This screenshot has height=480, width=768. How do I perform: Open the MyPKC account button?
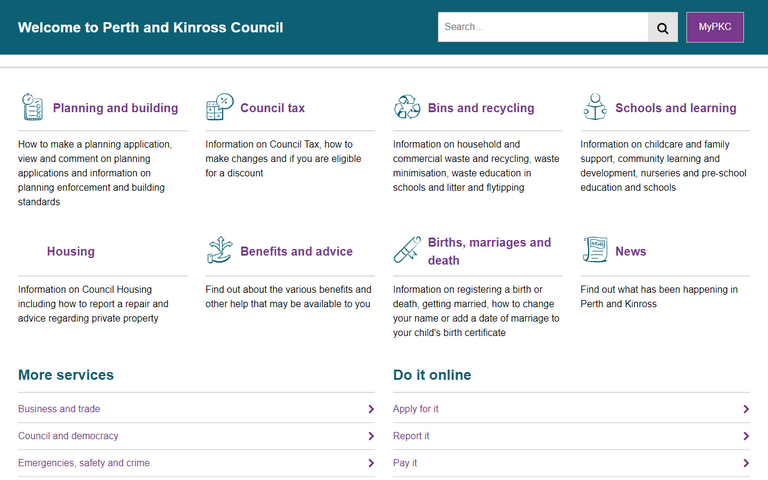point(715,27)
